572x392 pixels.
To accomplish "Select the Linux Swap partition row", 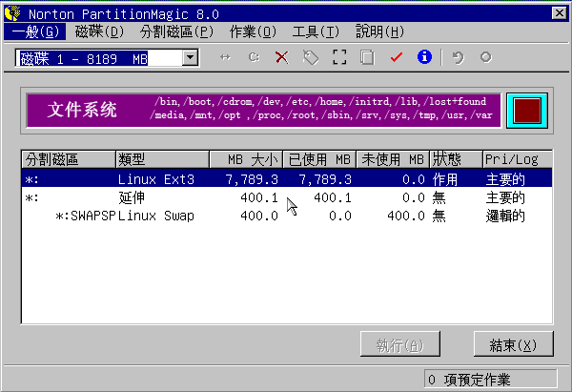I will coord(287,216).
